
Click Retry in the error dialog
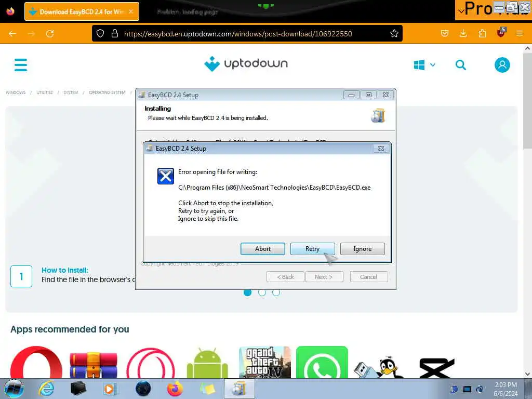pyautogui.click(x=312, y=249)
